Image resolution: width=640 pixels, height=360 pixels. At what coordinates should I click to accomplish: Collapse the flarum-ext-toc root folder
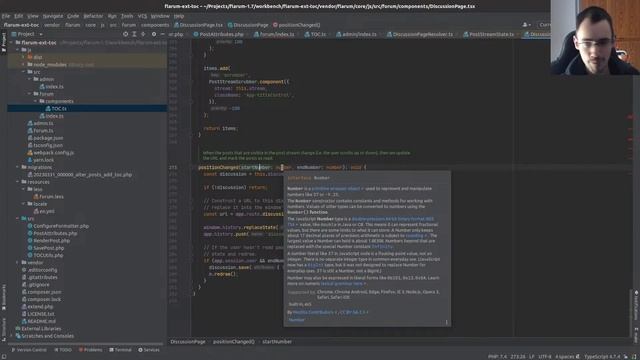[x=12, y=42]
